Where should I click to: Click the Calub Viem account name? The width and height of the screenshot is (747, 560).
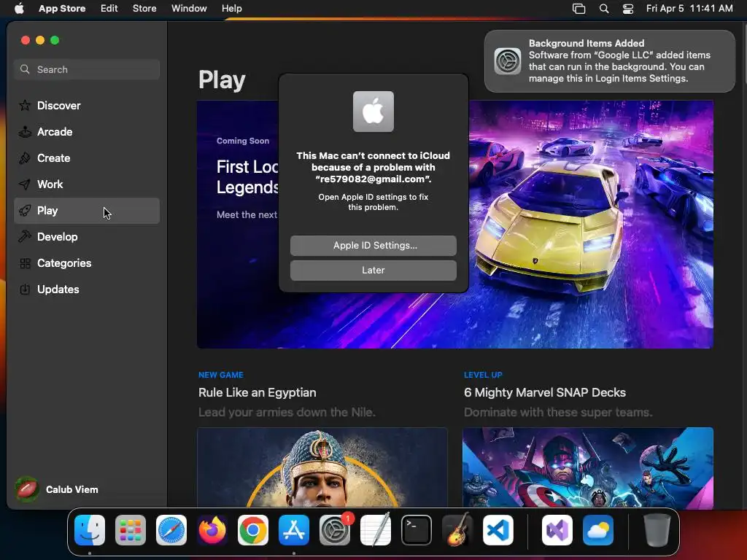(72, 489)
